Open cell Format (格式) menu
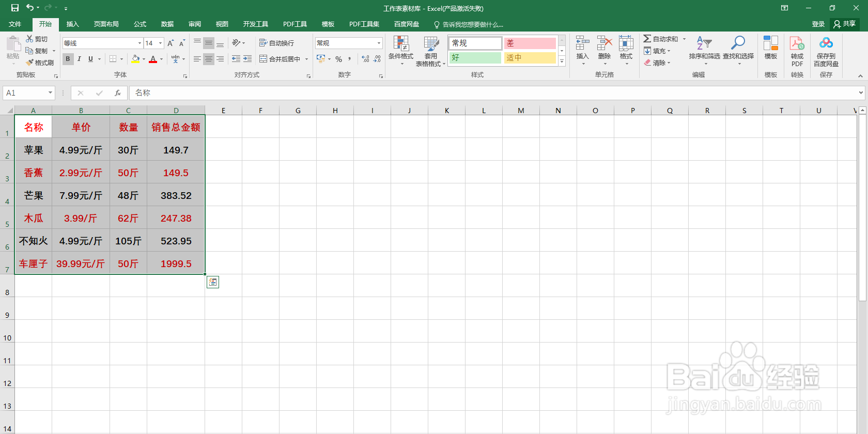 click(626, 50)
